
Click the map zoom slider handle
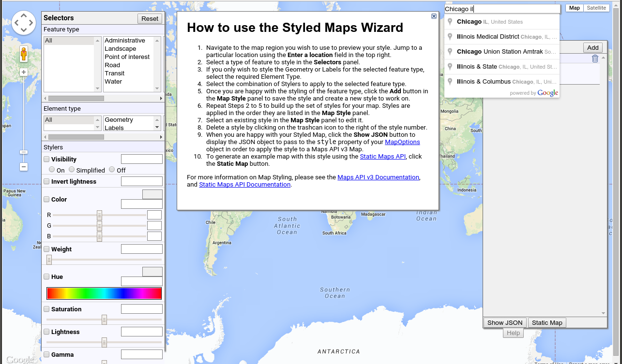click(24, 152)
